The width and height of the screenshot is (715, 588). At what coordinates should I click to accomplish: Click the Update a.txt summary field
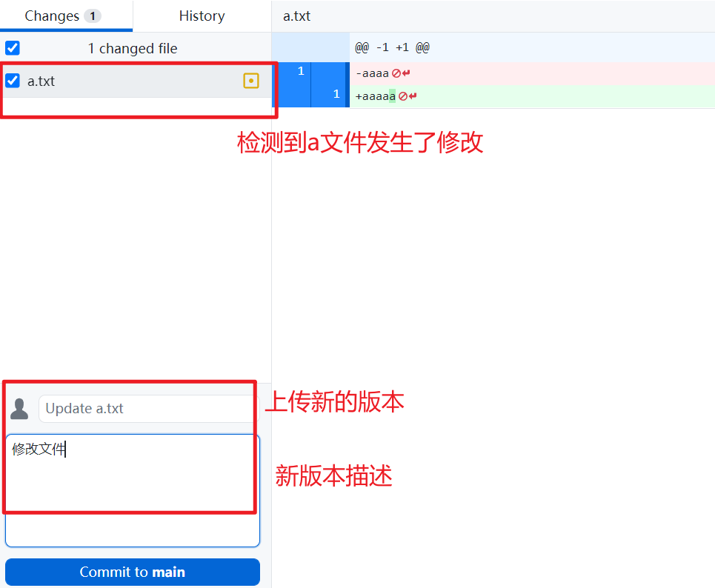(148, 408)
